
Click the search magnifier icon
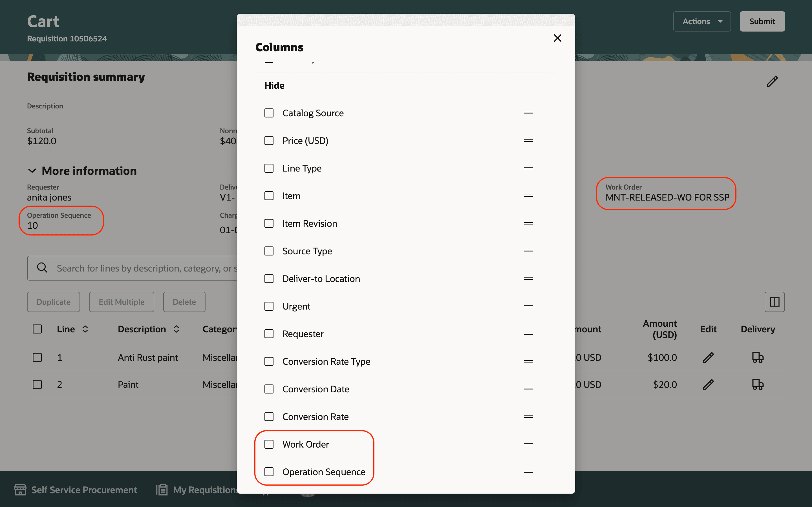point(42,268)
